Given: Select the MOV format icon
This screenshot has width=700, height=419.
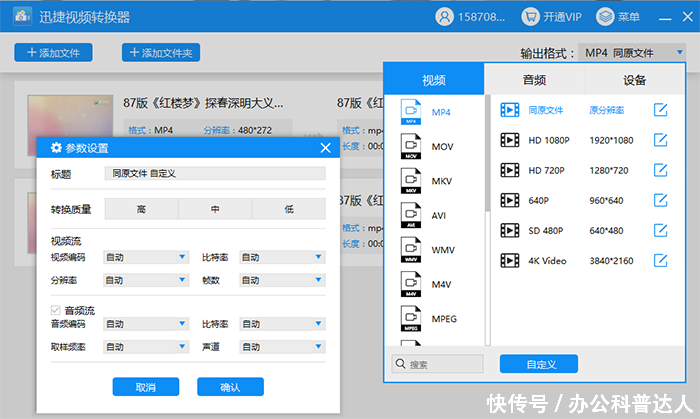Looking at the screenshot, I should (411, 147).
